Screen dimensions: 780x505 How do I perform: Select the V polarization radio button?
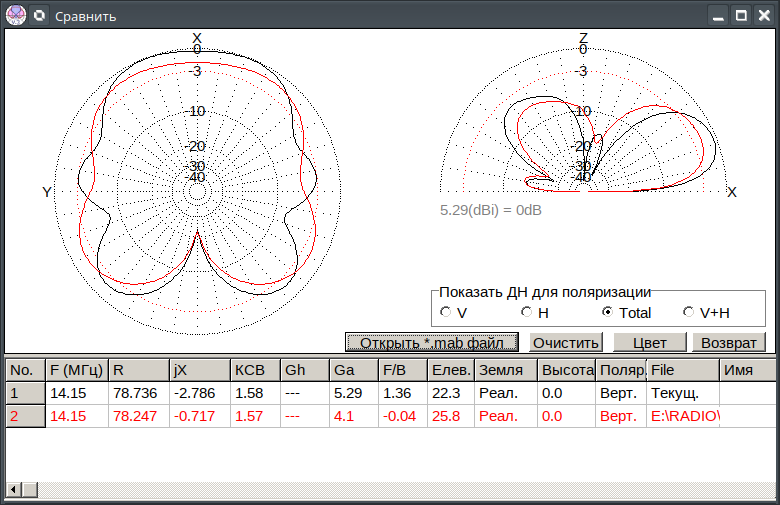click(x=445, y=312)
